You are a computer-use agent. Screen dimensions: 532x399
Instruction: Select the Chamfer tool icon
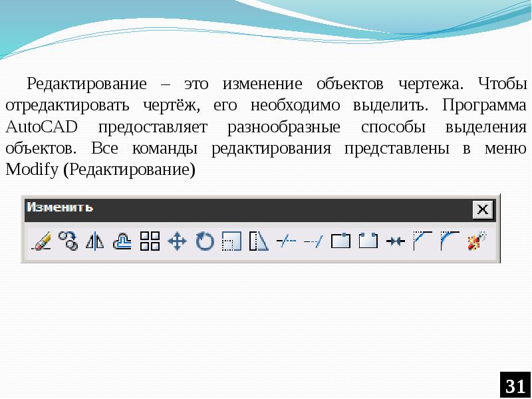click(x=423, y=241)
